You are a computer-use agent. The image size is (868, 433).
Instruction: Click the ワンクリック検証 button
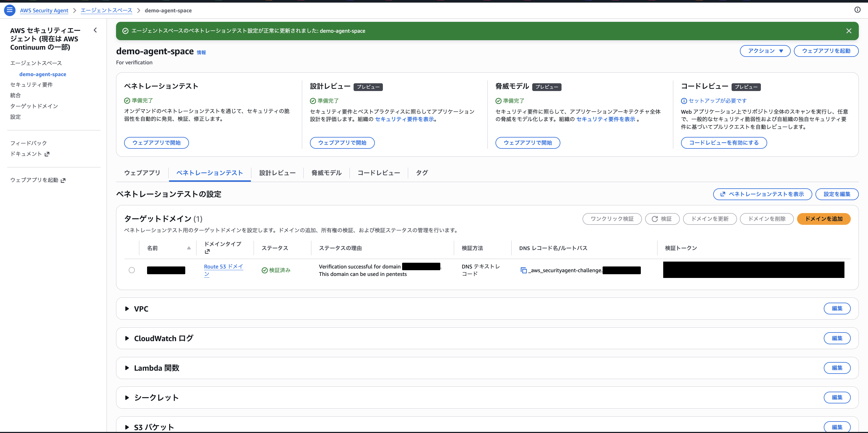pos(612,219)
